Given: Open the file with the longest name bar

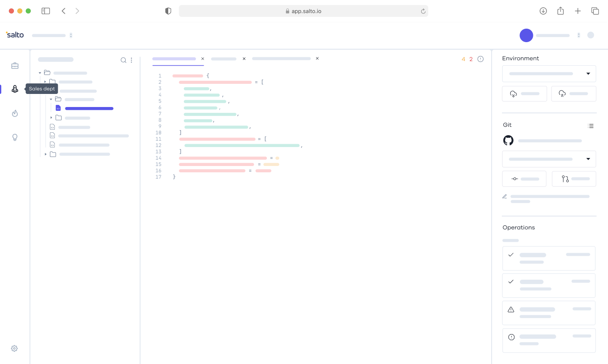Looking at the screenshot, I should (x=89, y=136).
